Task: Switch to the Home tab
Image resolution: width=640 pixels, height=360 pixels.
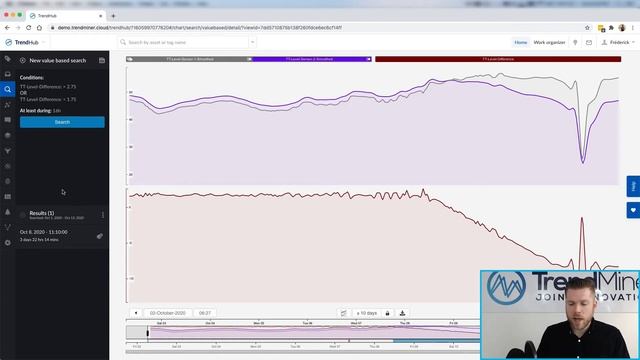Action: click(520, 42)
